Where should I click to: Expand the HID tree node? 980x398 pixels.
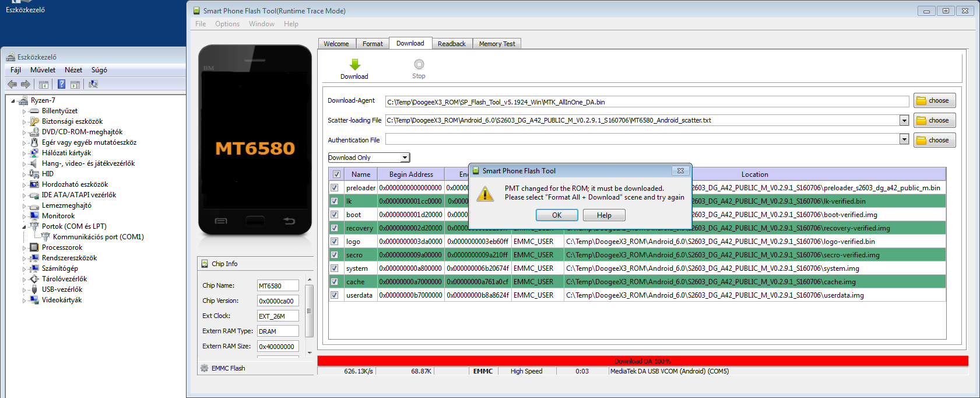(24, 174)
